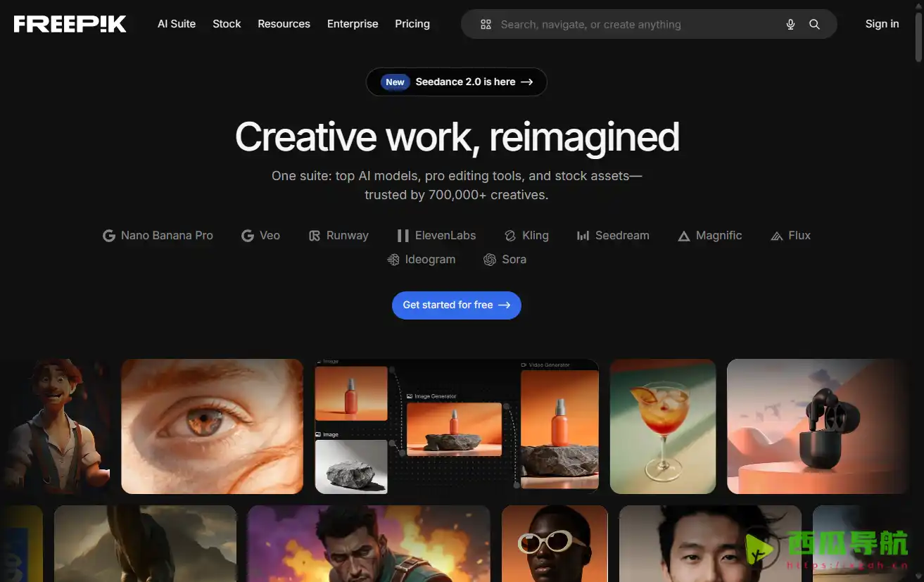The image size is (924, 582).
Task: Activate voice search with the microphone icon
Action: click(x=790, y=24)
